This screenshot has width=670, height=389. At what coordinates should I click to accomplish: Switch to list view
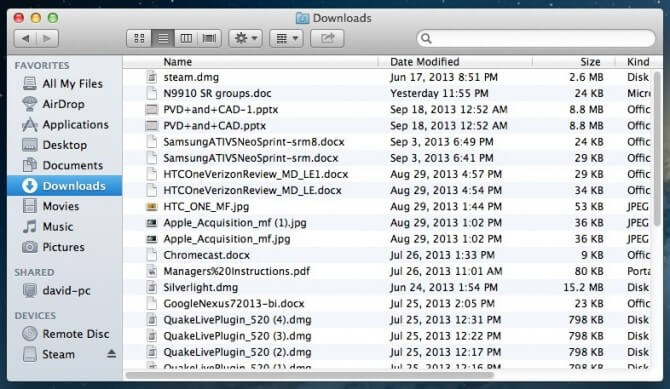pyautogui.click(x=163, y=38)
